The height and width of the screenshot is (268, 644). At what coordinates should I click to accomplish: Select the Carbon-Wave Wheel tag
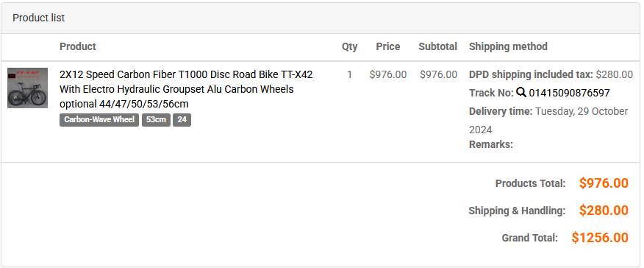(x=99, y=119)
